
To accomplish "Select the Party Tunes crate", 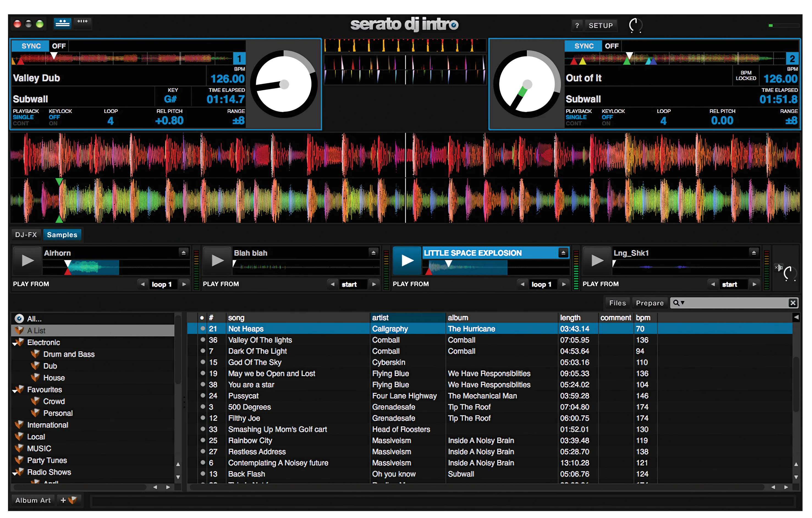I will (47, 460).
